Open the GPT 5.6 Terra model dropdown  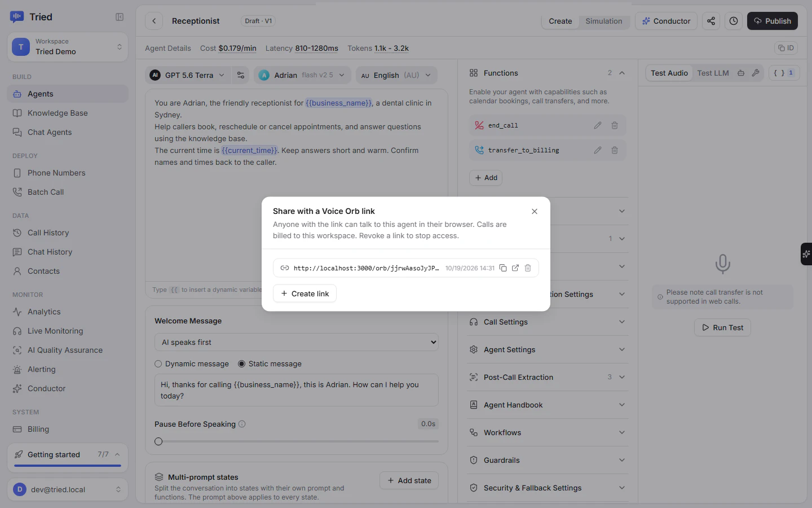coord(188,75)
